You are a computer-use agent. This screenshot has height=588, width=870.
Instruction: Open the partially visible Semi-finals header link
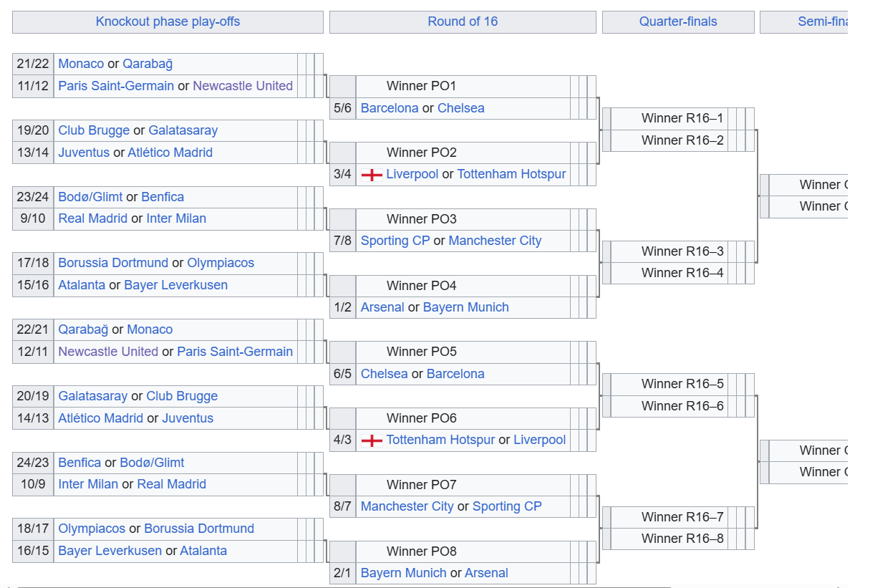822,21
